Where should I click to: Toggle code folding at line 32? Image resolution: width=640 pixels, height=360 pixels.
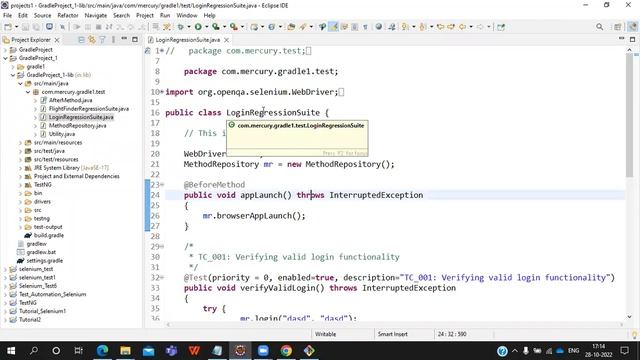162,278
